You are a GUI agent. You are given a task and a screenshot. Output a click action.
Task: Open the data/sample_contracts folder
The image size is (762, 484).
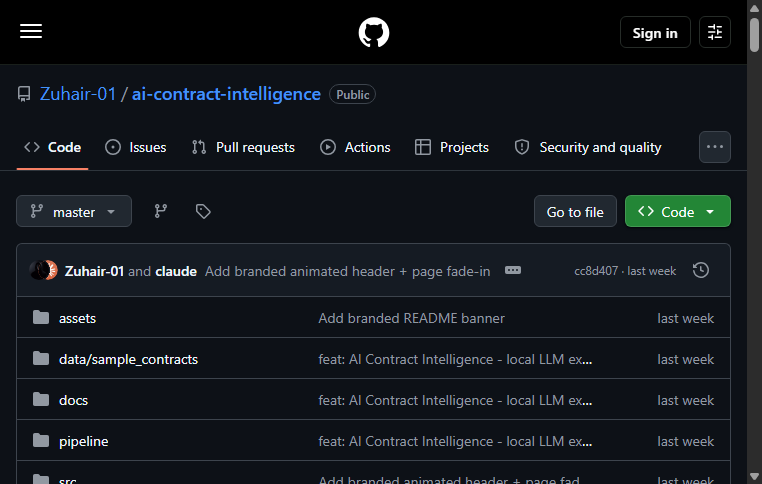point(128,359)
